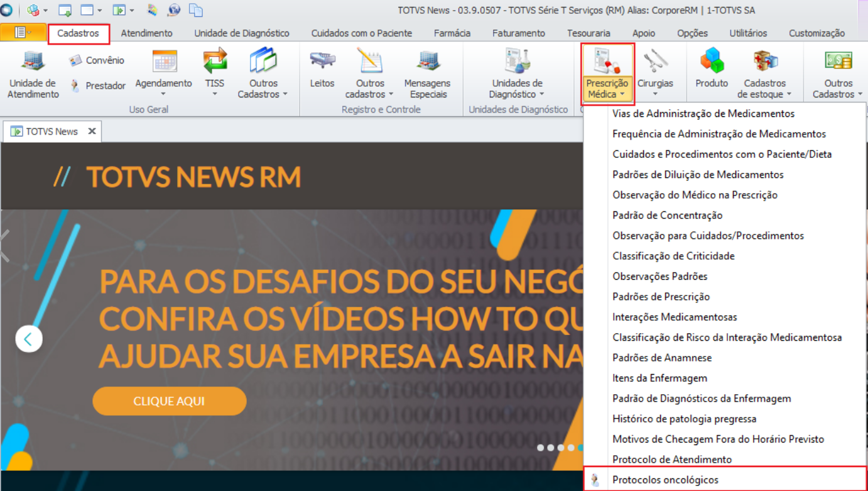Select Classificação de Criticidade
The image size is (868, 491).
point(725,256)
